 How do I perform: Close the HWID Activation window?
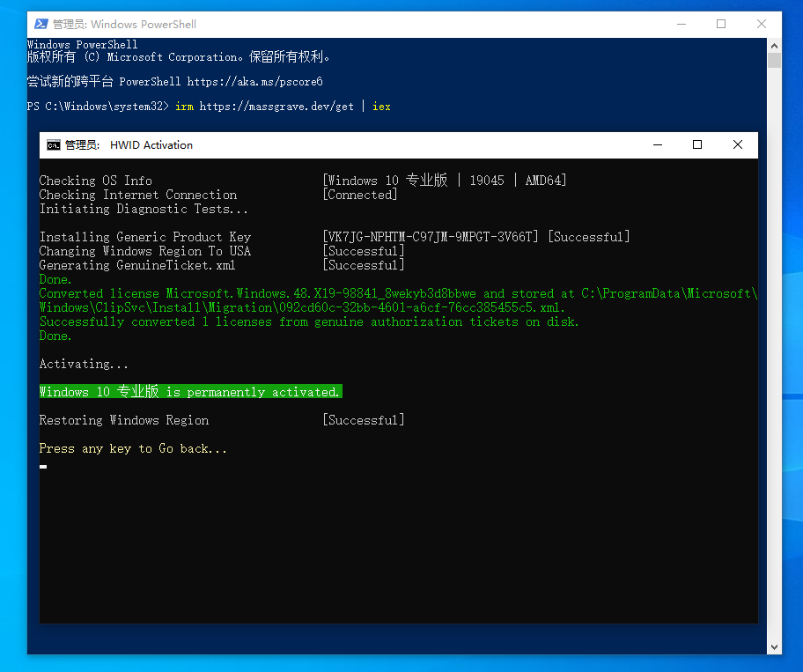[x=738, y=145]
